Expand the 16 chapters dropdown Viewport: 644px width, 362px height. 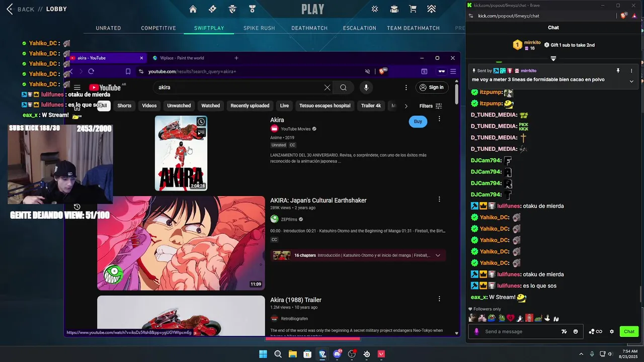pyautogui.click(x=438, y=255)
